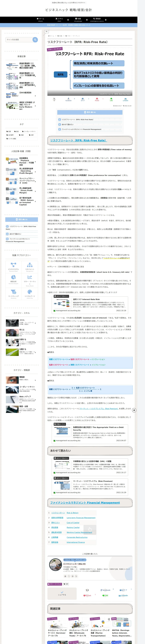Share on LinkedIn in bottom share section
Viewport: 145px width, 644px height.
[x=123, y=595]
